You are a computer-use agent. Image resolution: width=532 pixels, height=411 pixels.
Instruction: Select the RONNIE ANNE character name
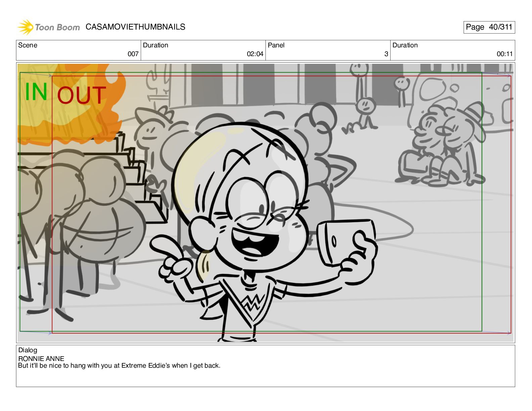[41, 359]
